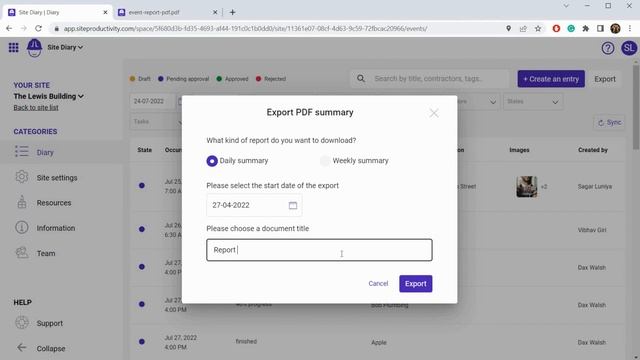The image size is (640, 360).
Task: Select the Weekly summary radio button
Action: pos(325,161)
